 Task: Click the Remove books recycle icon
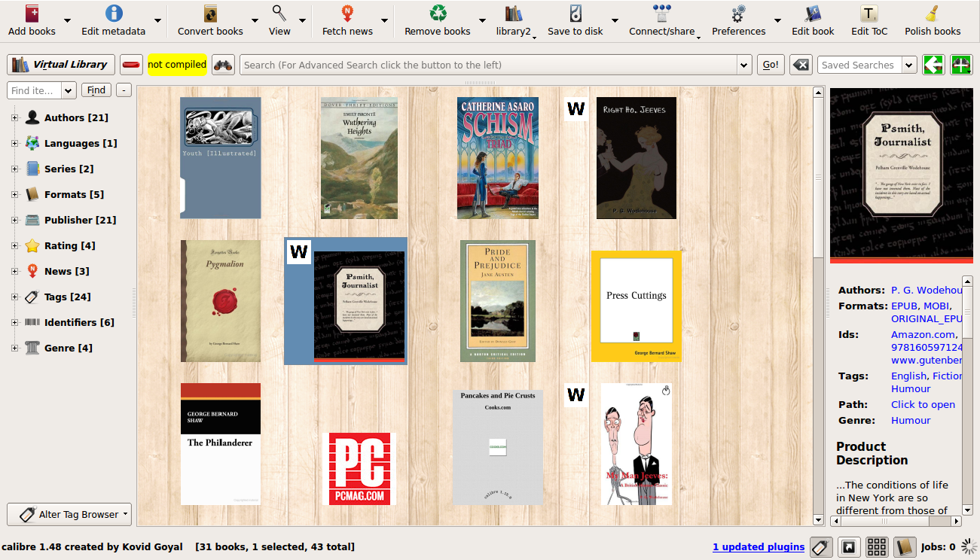438,14
